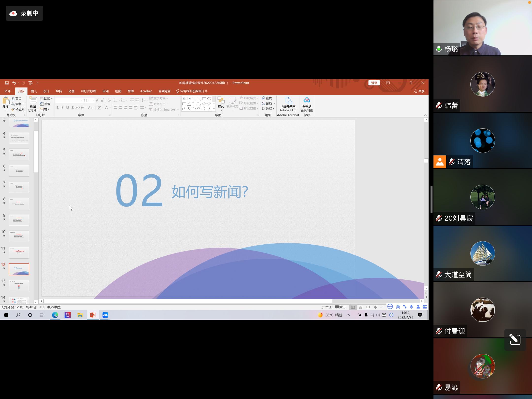Switch to Reading view in status bar

(368, 307)
